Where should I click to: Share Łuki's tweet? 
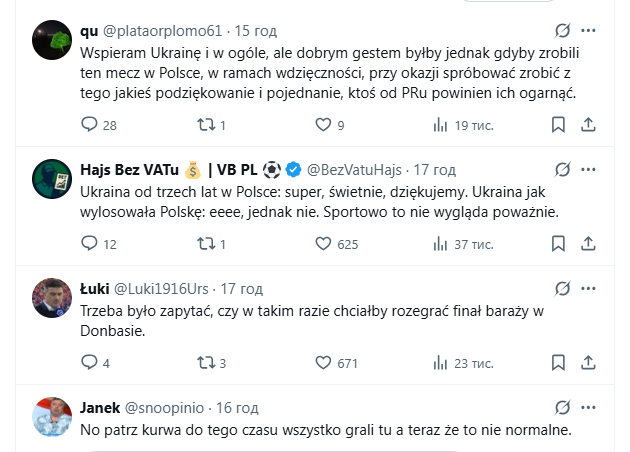pyautogui.click(x=589, y=363)
